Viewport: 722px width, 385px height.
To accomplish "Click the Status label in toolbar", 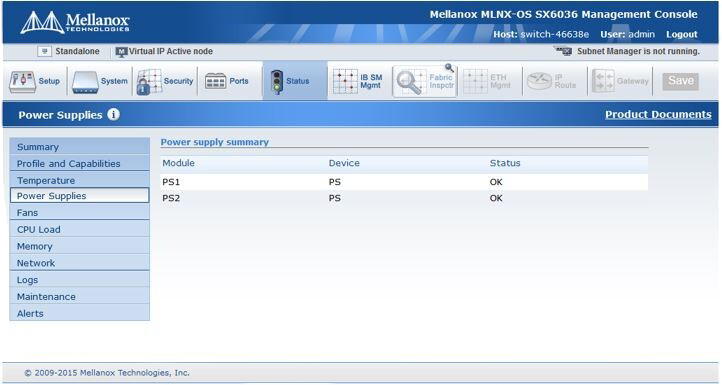I will pos(297,81).
